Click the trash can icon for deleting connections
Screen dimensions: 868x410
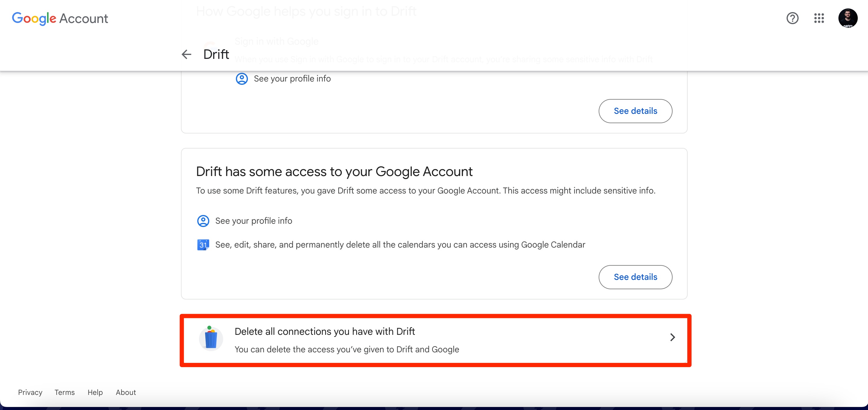click(x=211, y=338)
